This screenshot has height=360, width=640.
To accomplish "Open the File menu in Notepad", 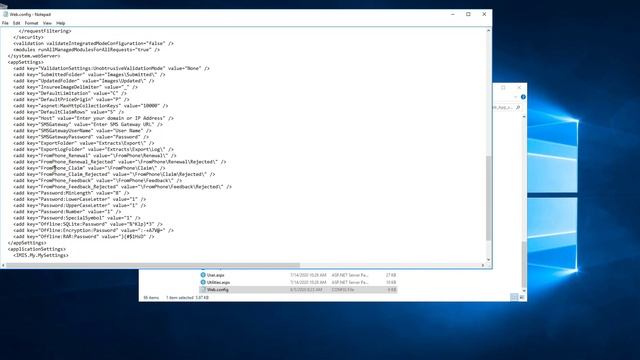I will click(5, 23).
